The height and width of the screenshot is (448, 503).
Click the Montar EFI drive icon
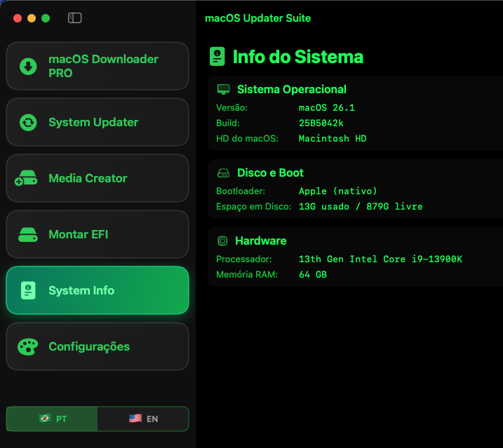coord(28,234)
